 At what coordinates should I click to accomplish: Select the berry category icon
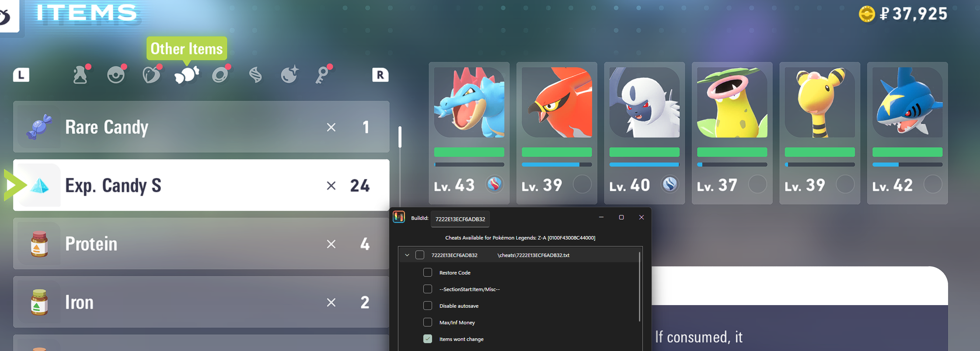click(x=152, y=74)
